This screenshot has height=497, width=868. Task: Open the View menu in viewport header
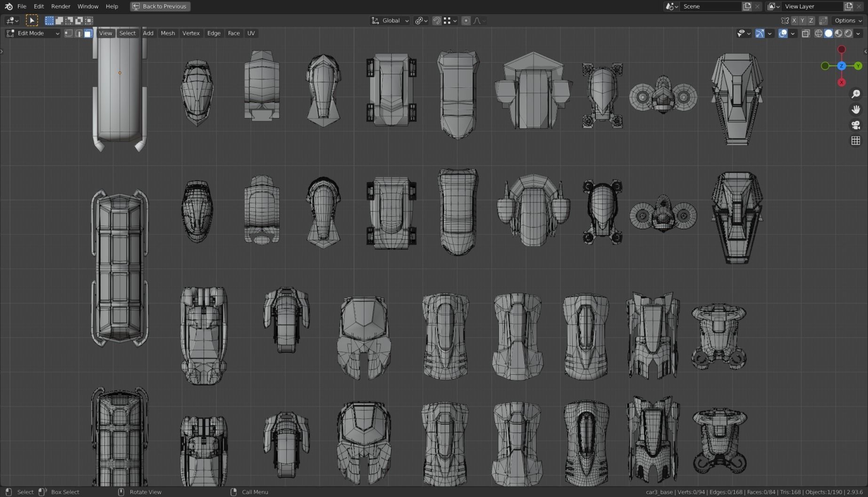coord(105,33)
